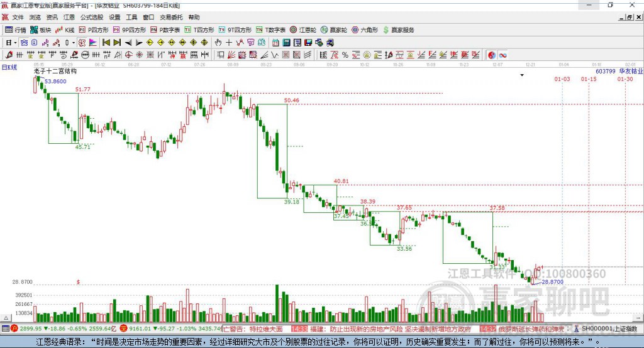Screen dimensions: 644x348
Task: Click the colored flag icon
Action: pyautogui.click(x=93, y=43)
